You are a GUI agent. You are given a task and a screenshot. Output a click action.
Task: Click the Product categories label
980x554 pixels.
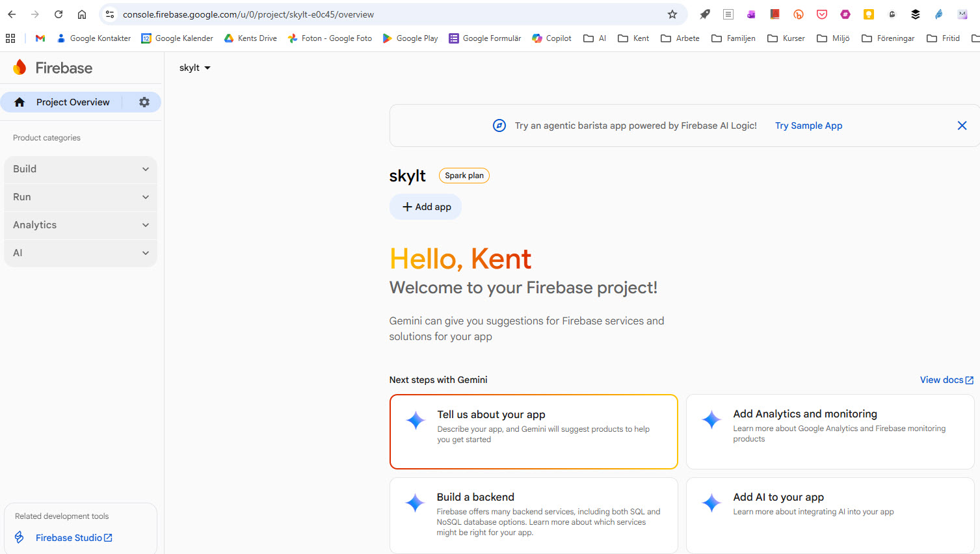click(47, 138)
